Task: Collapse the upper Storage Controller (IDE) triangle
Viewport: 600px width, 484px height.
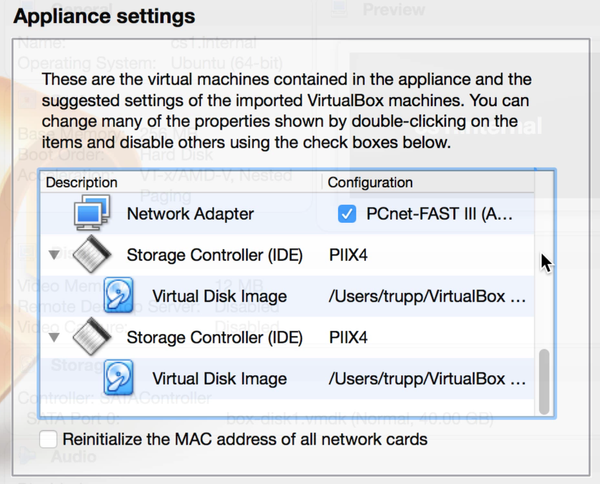Action: point(54,255)
